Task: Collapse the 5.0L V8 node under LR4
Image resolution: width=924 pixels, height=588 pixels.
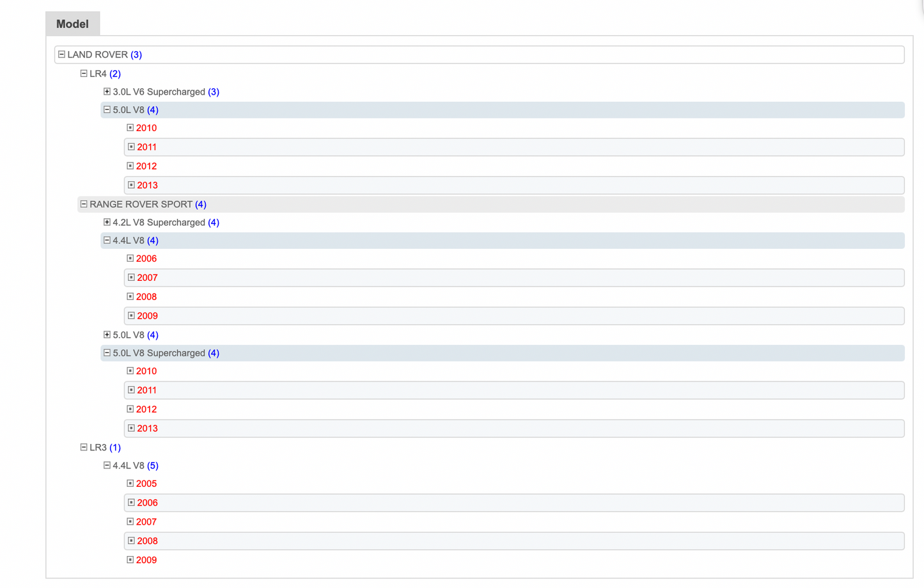Action: click(x=107, y=109)
